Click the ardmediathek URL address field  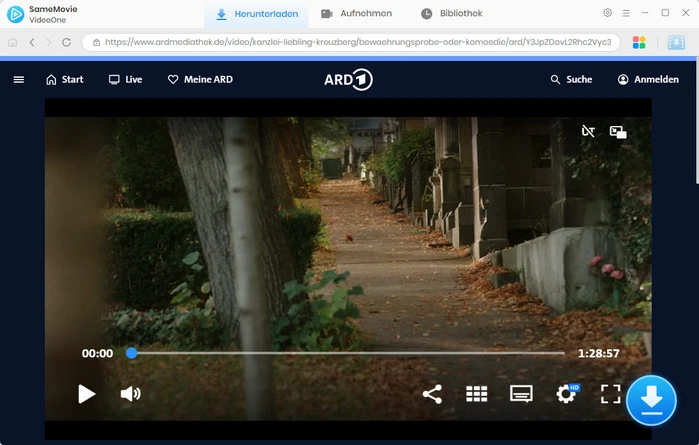351,42
